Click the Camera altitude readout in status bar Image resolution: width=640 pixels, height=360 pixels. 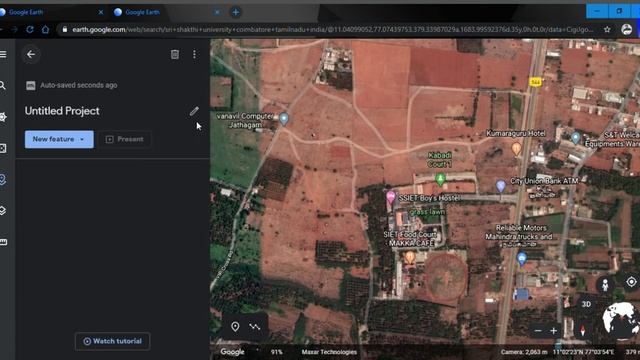point(524,352)
